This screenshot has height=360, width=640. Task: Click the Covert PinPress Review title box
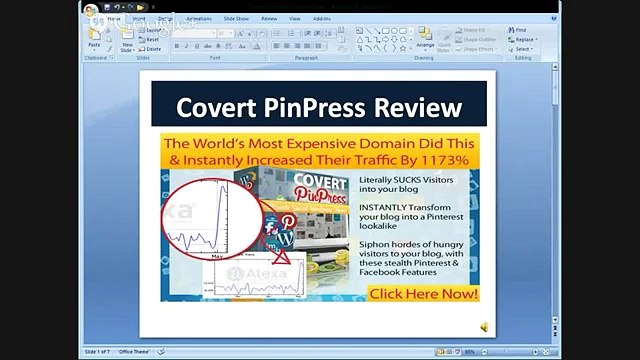click(319, 104)
